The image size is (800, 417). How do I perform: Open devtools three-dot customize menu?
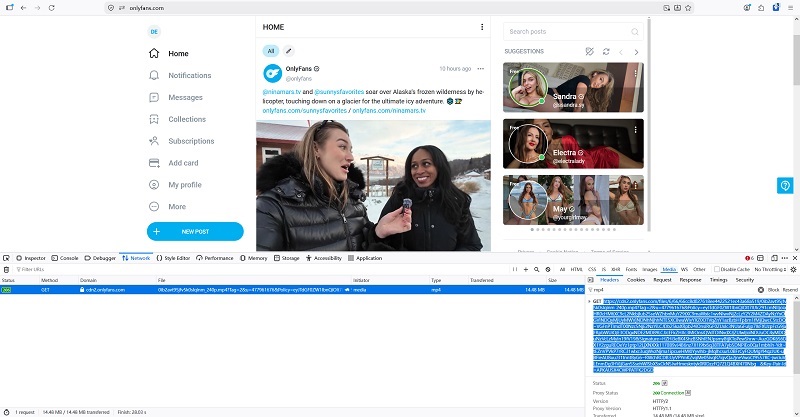point(785,258)
